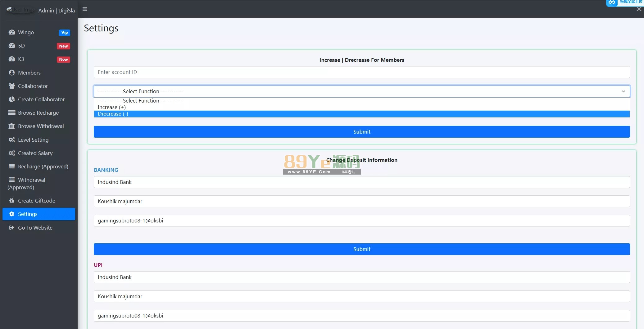Choose Increase (+) from the dropdown list
644x329 pixels.
(x=112, y=107)
